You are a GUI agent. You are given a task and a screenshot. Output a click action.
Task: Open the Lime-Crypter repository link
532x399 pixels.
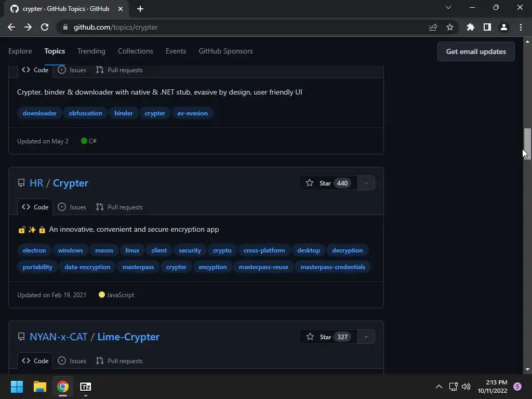tap(128, 337)
